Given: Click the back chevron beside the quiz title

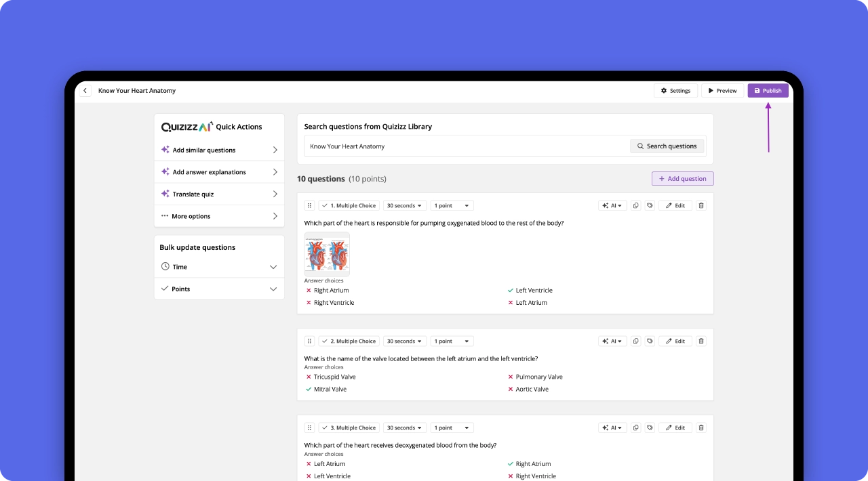Looking at the screenshot, I should point(85,90).
